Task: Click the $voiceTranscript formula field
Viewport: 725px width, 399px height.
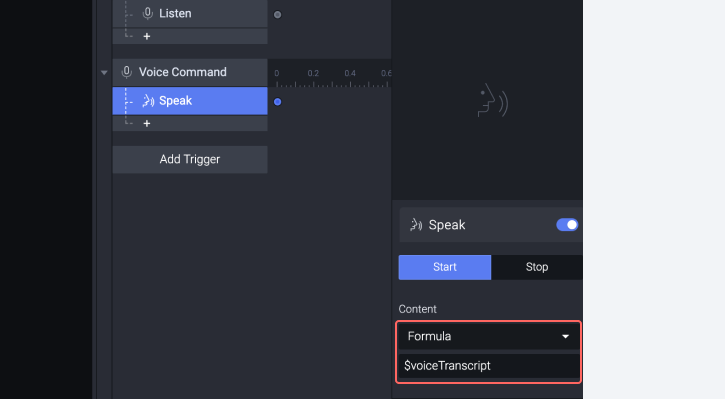Action: (x=488, y=366)
